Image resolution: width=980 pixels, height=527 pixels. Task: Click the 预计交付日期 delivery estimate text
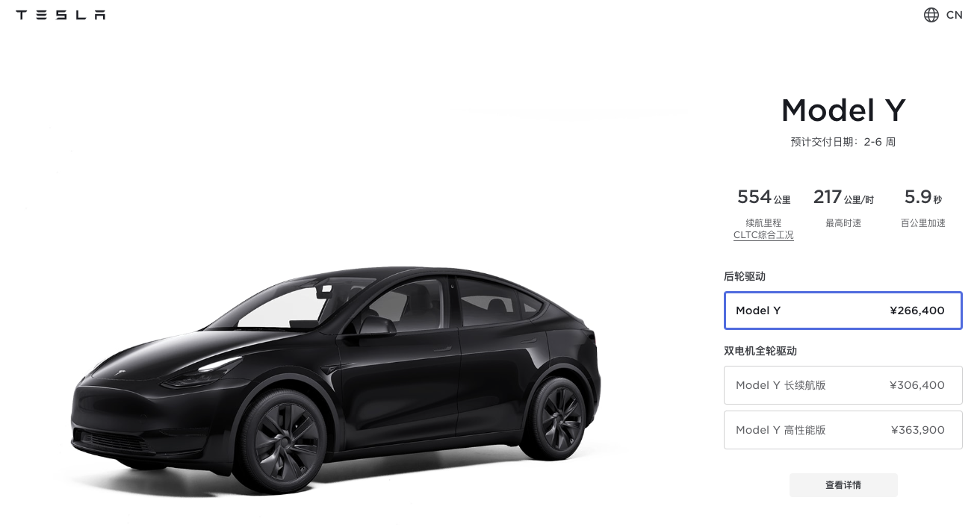(x=843, y=142)
